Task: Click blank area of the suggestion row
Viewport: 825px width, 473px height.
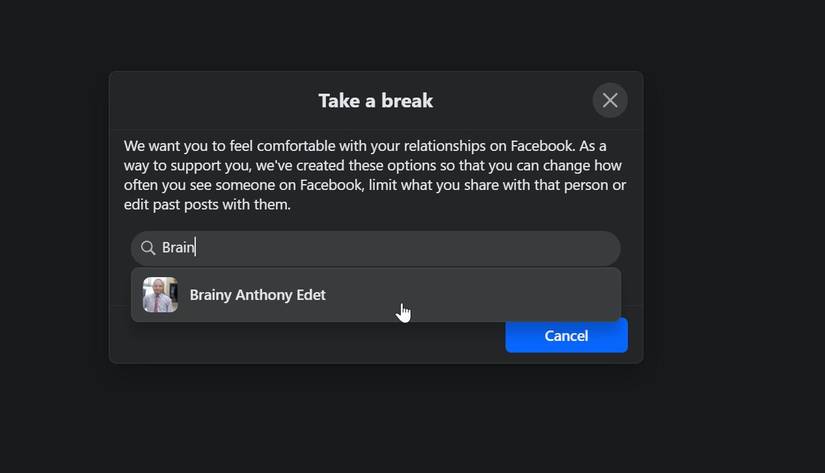Action: pos(500,295)
